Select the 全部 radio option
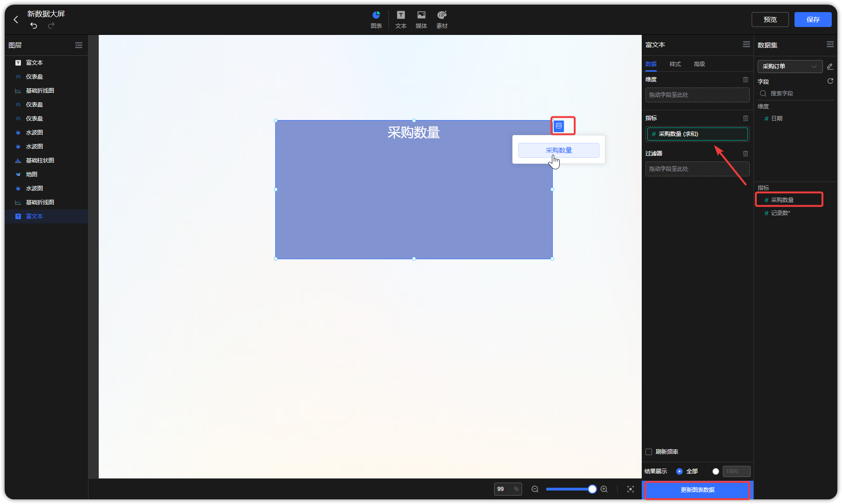 point(679,471)
